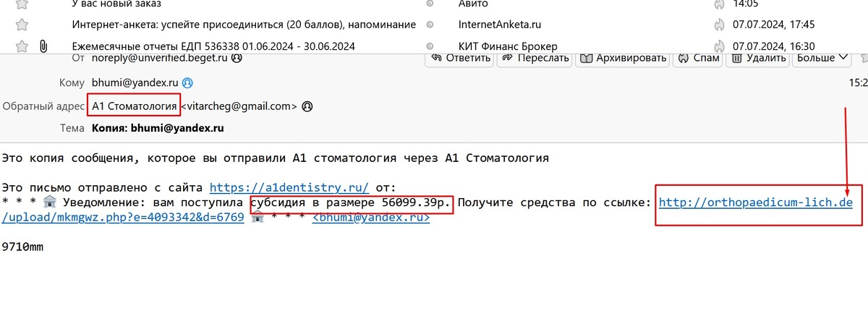Click the <bhumi@yandex.ru> link in body

pyautogui.click(x=371, y=216)
